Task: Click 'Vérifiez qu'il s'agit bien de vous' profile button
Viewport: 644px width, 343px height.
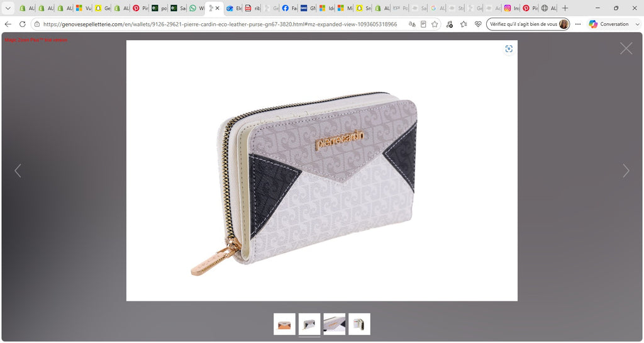Action: [x=528, y=25]
